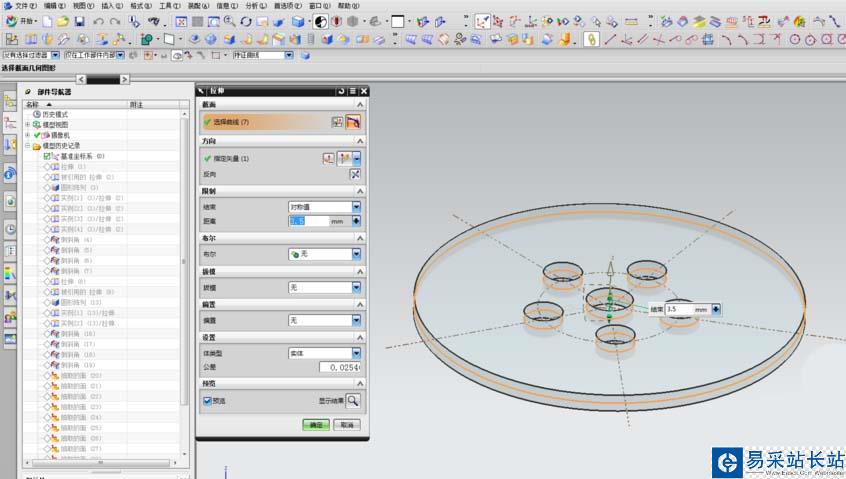
Task: Click the Save icon in the toolbar
Action: [79, 21]
